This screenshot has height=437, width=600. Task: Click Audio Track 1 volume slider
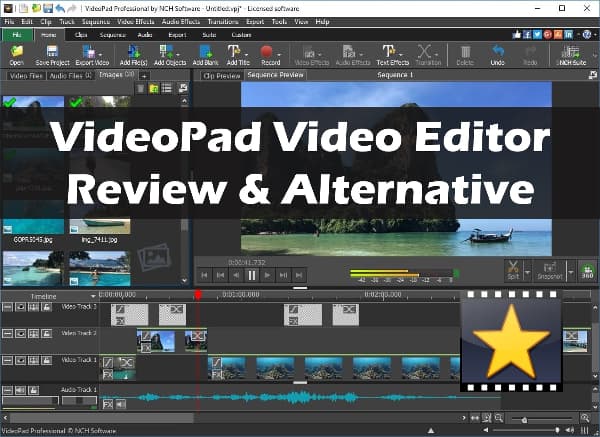click(x=30, y=401)
